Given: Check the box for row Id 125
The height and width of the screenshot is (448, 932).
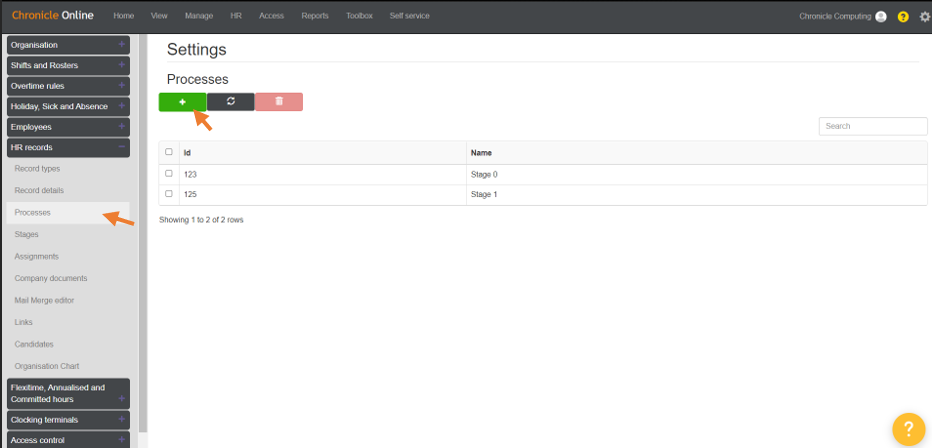Looking at the screenshot, I should [169, 194].
